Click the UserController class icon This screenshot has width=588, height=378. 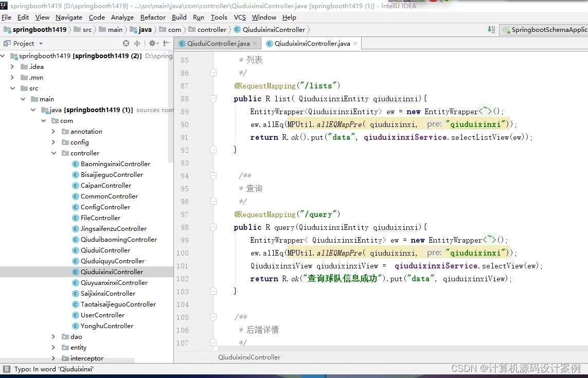pyautogui.click(x=76, y=315)
